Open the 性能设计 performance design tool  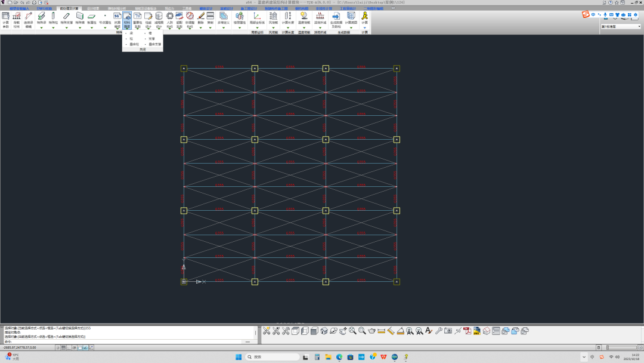point(148,20)
